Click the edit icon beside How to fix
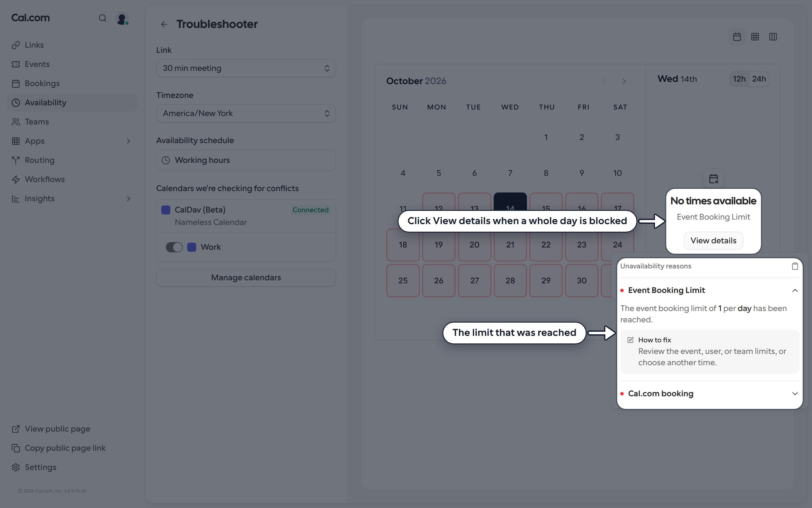The image size is (812, 508). pos(630,340)
